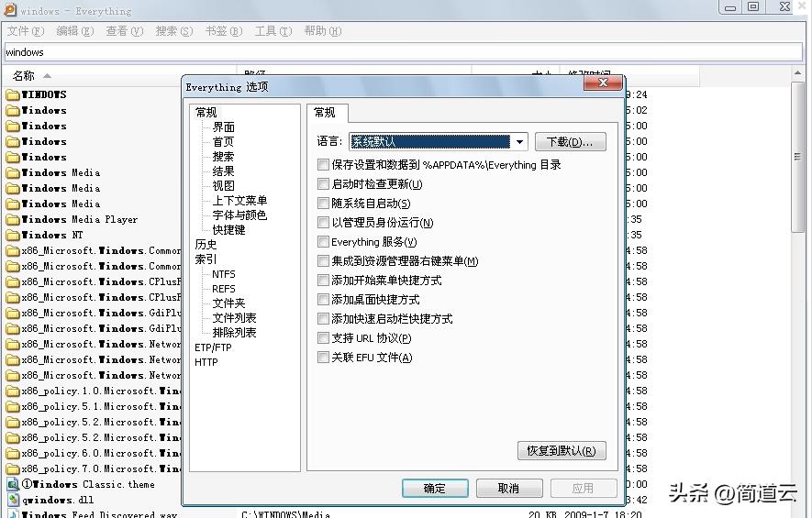812x518 pixels.
Task: Close the Everything 选项 dialog
Action: [x=602, y=83]
